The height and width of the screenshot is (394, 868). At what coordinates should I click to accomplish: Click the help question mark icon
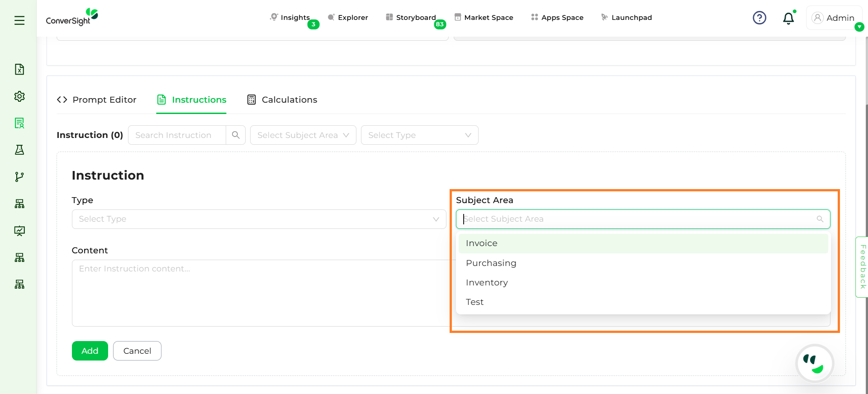point(759,18)
